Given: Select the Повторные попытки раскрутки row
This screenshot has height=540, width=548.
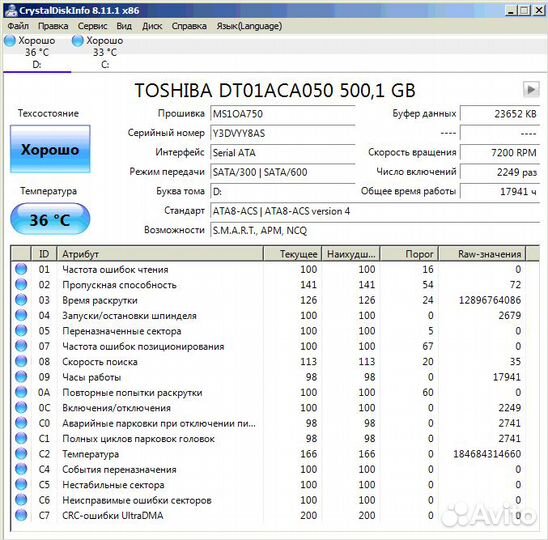Looking at the screenshot, I should tap(268, 393).
